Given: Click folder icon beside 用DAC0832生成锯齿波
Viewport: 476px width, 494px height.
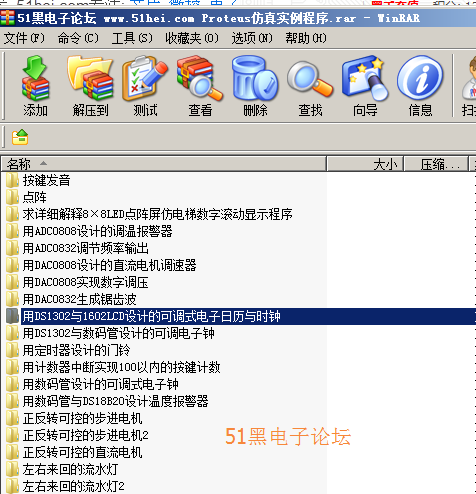Looking at the screenshot, I should [x=12, y=299].
